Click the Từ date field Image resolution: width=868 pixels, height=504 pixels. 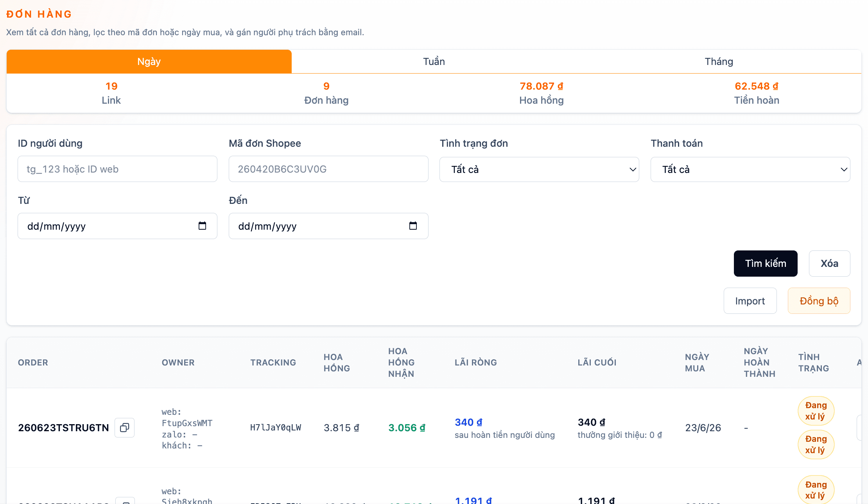[x=117, y=226]
